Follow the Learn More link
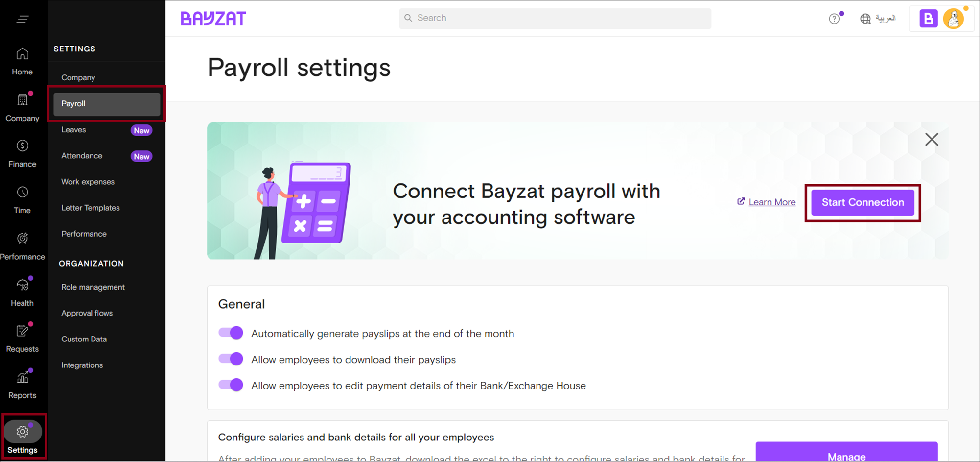980x462 pixels. click(771, 202)
